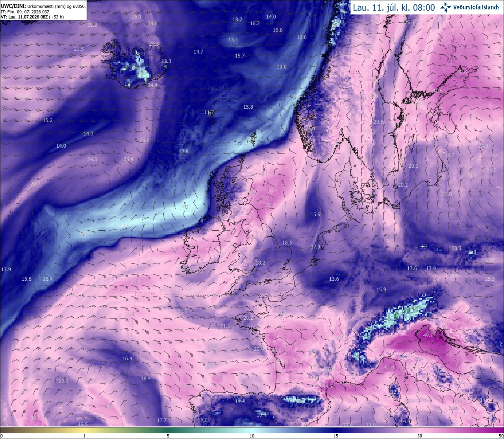This screenshot has height=439, width=504.
Task: Select the 30 tick on the colour scale
Action: point(420,436)
